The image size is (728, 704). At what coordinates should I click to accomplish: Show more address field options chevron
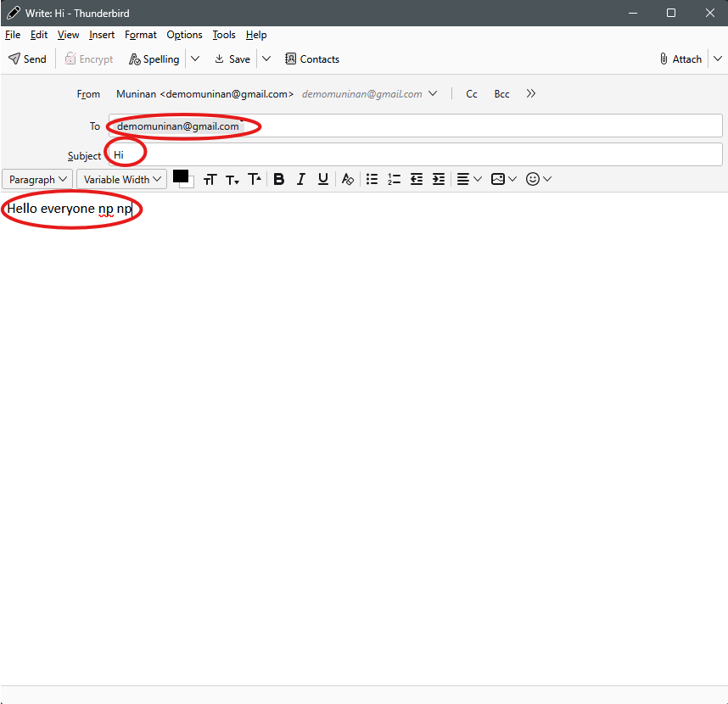530,94
